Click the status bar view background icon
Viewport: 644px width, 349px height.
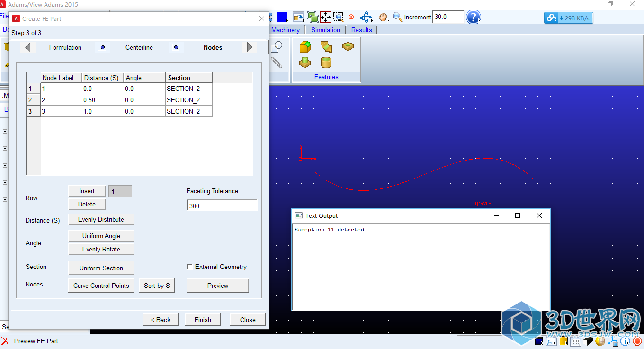538,341
